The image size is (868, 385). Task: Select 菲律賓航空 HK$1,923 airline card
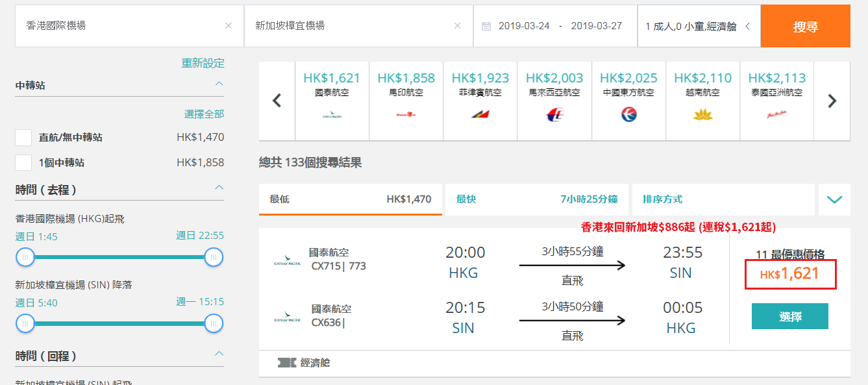pos(480,101)
